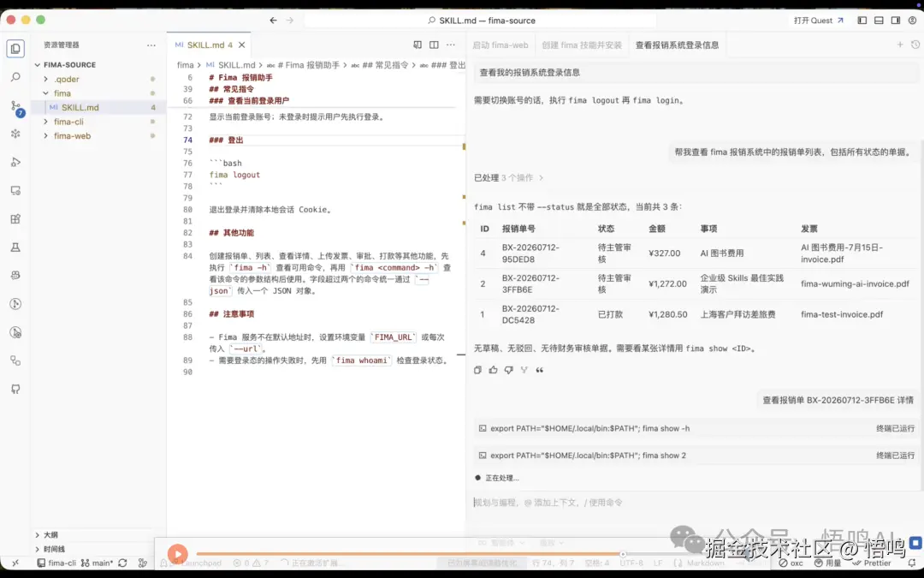Image resolution: width=924 pixels, height=578 pixels.
Task: Open the chat history icon
Action: (x=915, y=45)
